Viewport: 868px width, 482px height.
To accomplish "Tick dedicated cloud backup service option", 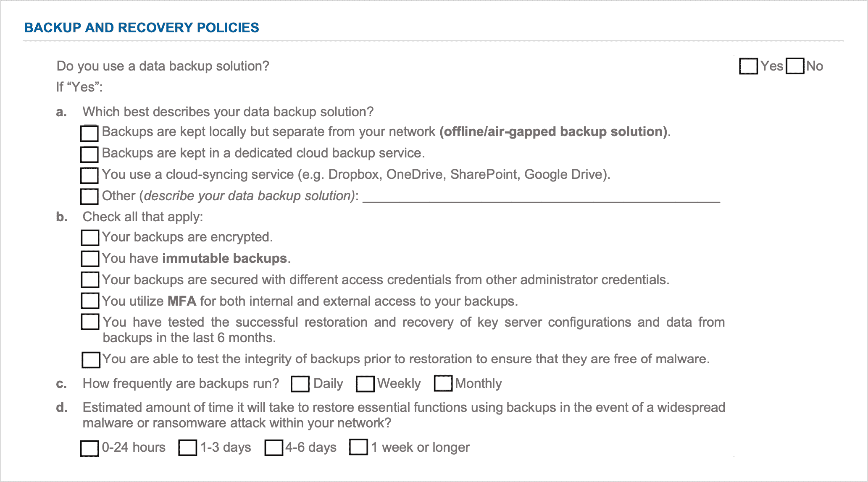I will coord(89,154).
